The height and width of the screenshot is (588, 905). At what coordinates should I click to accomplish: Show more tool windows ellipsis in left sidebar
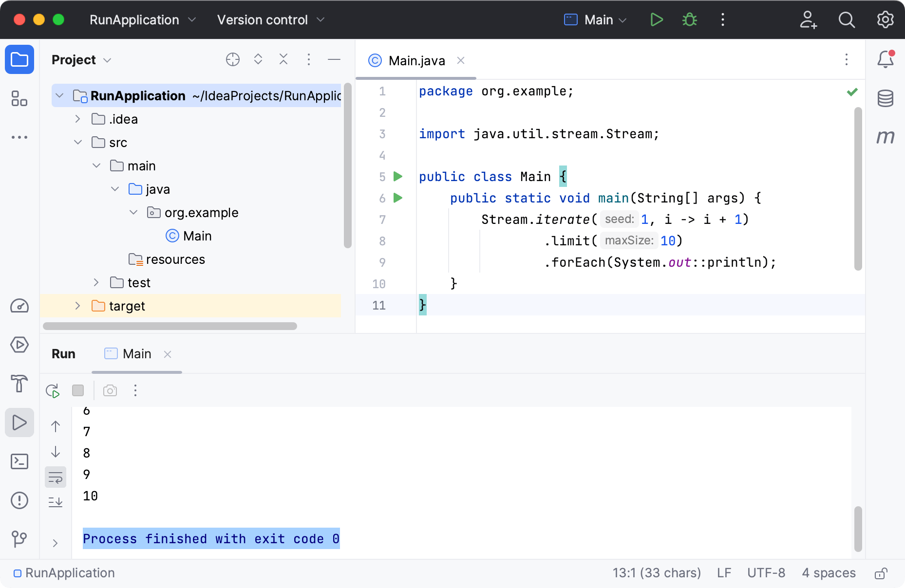19,137
